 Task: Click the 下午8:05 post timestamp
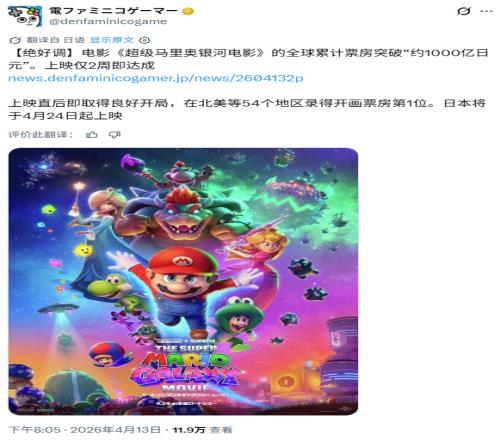(35, 430)
